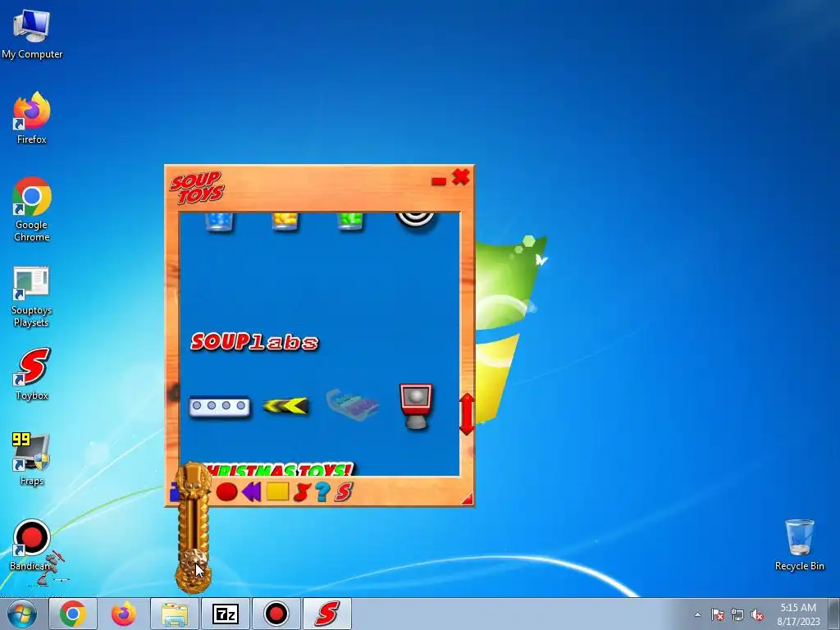Select the yellow marbles glass toy
This screenshot has height=630, width=840.
click(x=285, y=221)
